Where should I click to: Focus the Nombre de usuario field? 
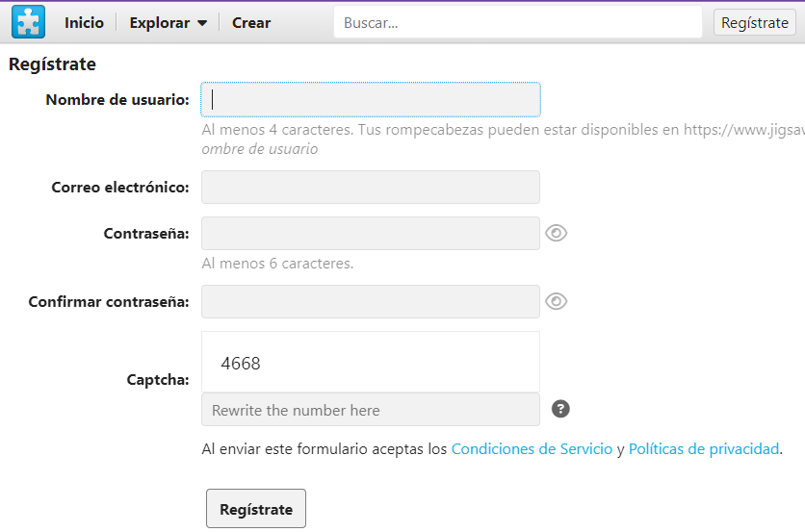click(371, 99)
